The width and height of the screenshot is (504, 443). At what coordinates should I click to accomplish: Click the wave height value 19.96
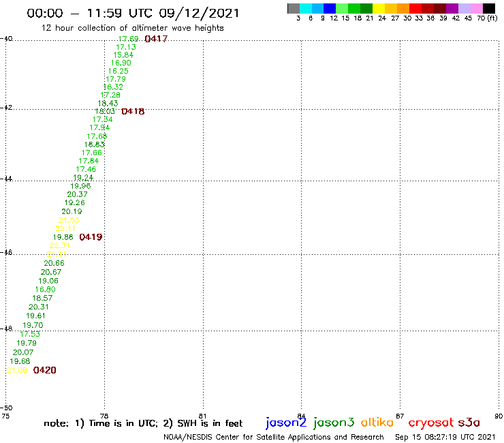(80, 186)
